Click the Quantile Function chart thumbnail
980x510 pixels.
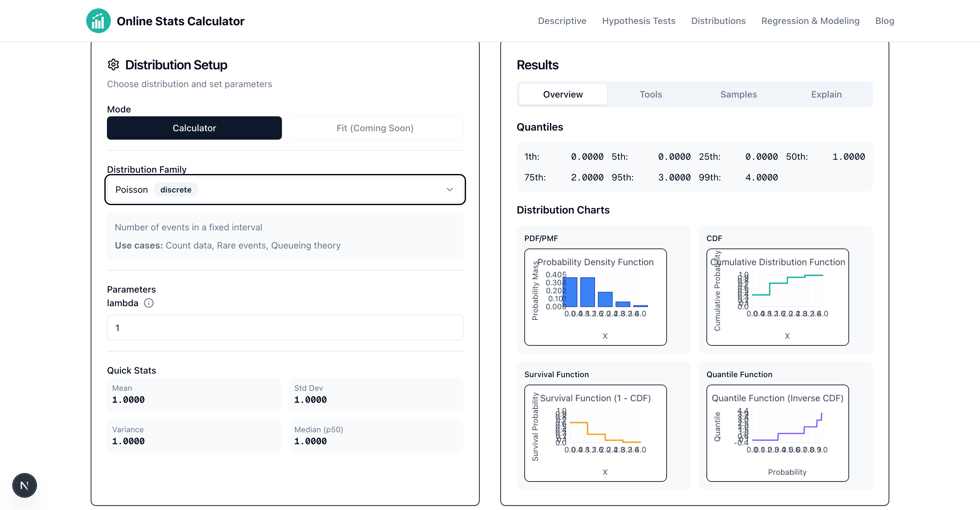point(777,433)
